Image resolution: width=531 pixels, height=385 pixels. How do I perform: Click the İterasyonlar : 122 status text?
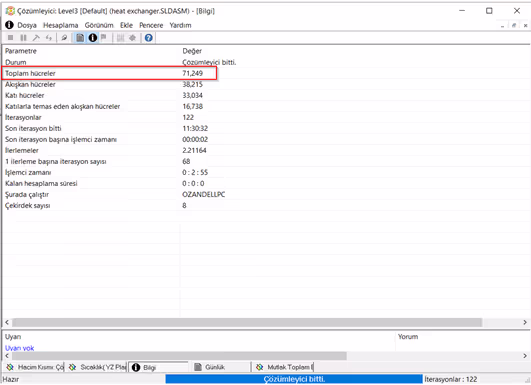(451, 379)
